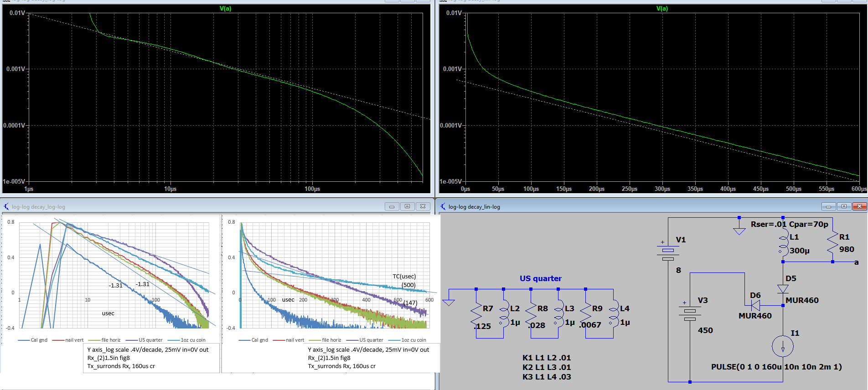Image resolution: width=868 pixels, height=390 pixels.
Task: Minimize the log-log decay_lin-log window
Action: pyautogui.click(x=828, y=206)
